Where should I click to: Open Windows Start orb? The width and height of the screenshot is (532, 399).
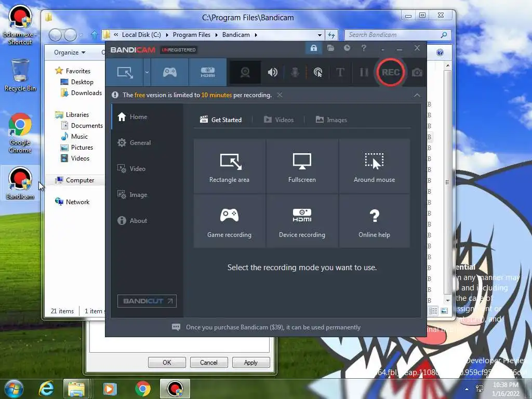click(14, 389)
